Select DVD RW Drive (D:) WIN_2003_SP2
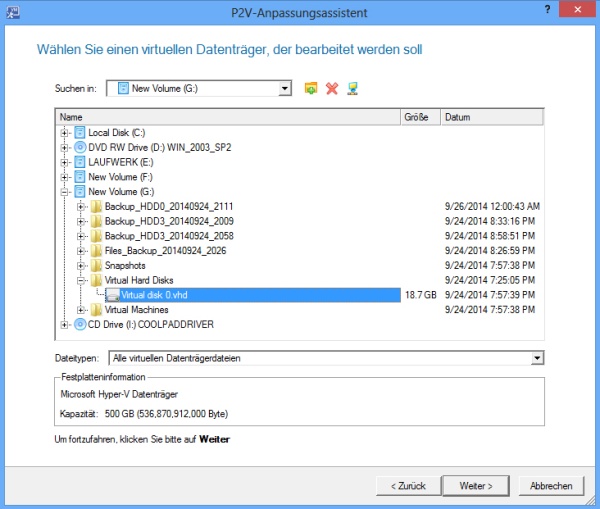 point(160,147)
